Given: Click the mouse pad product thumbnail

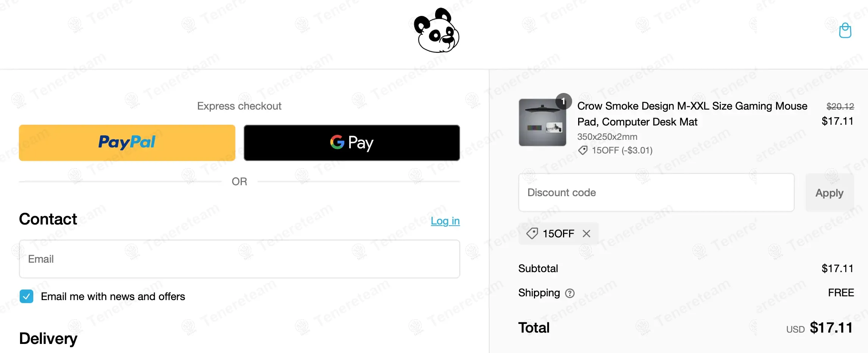Looking at the screenshot, I should point(542,122).
